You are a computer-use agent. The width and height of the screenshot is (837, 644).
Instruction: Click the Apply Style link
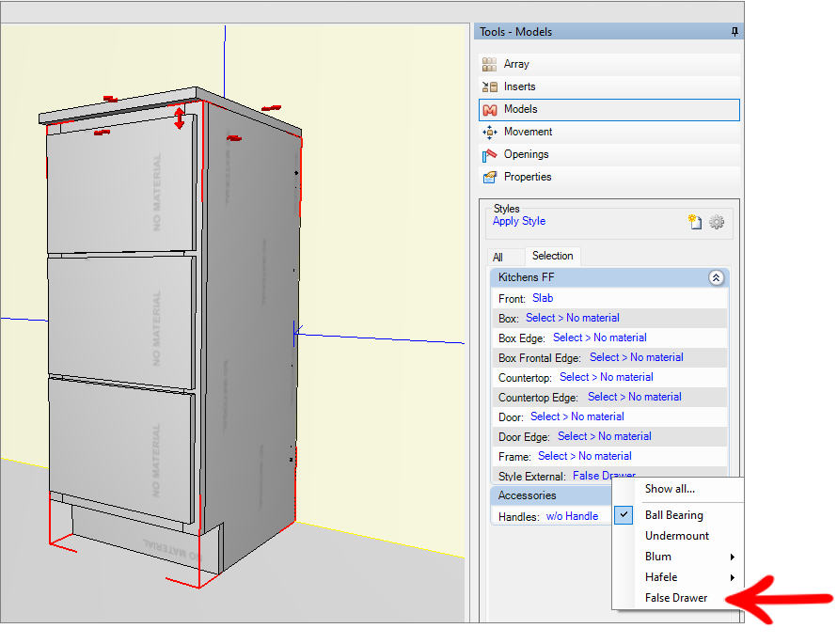(519, 222)
